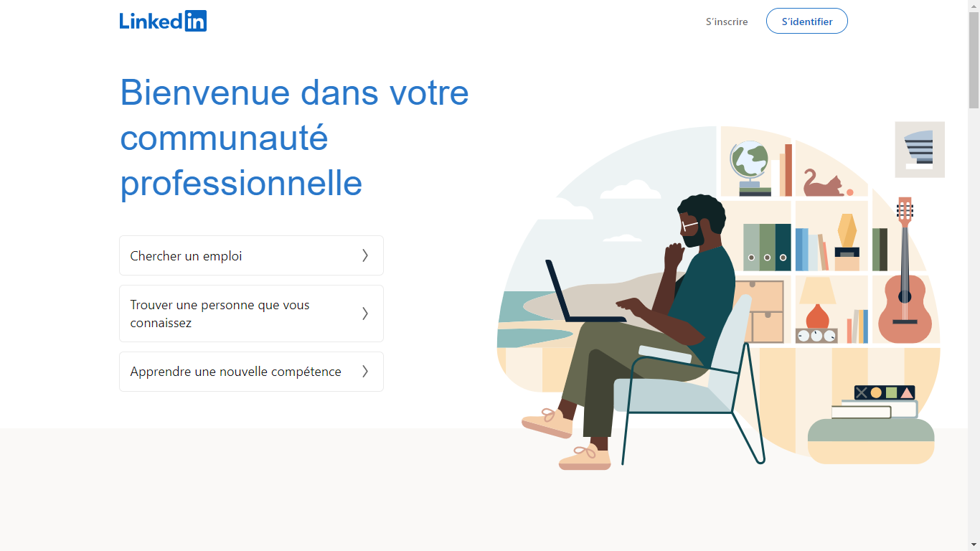This screenshot has width=980, height=551.
Task: Open the S'inscrire sign-up link
Action: (x=727, y=22)
